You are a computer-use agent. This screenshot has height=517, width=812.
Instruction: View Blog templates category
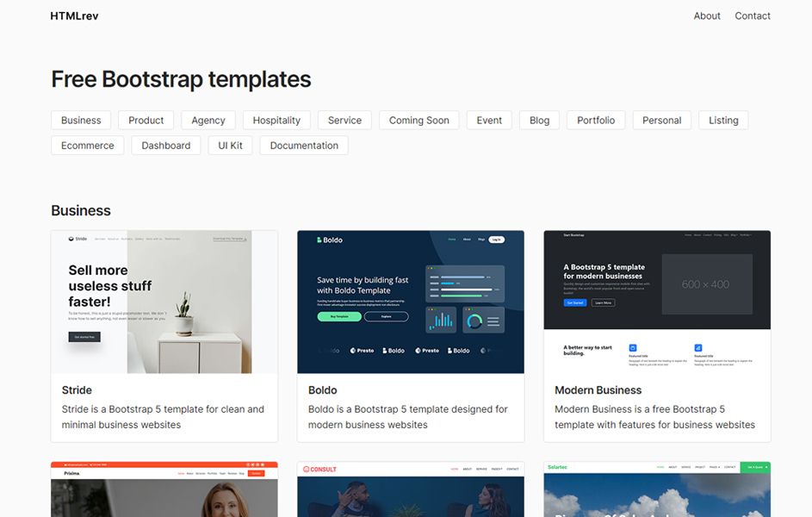[540, 120]
